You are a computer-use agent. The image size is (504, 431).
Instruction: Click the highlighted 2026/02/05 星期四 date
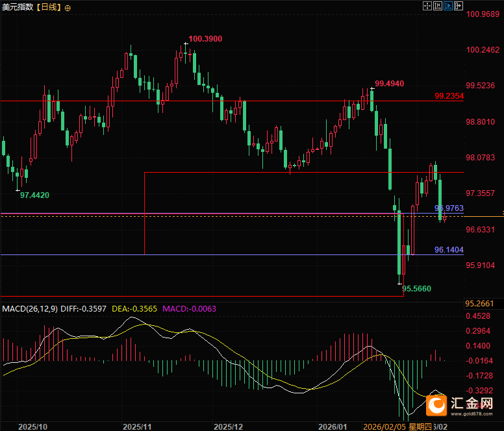pos(397,427)
